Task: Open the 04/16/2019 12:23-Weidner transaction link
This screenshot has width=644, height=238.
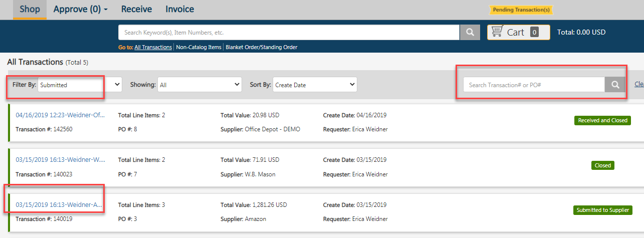Action: tap(61, 115)
